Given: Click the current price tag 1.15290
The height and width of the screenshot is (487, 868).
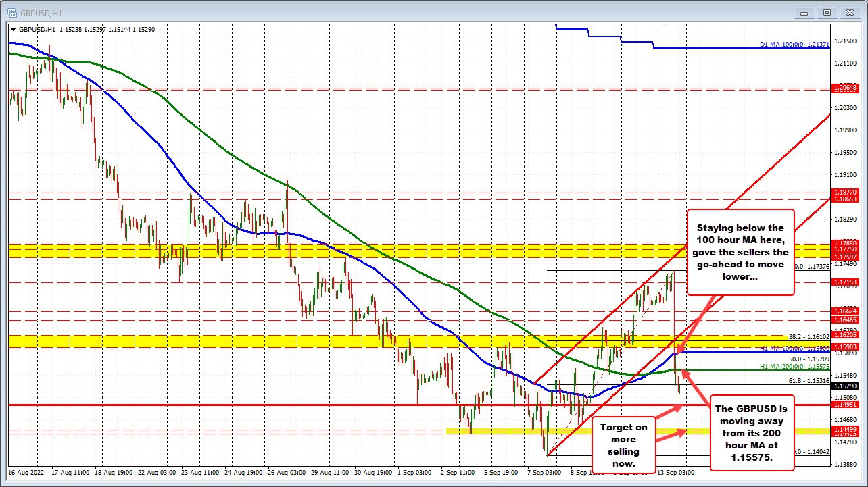Looking at the screenshot, I should coord(845,386).
